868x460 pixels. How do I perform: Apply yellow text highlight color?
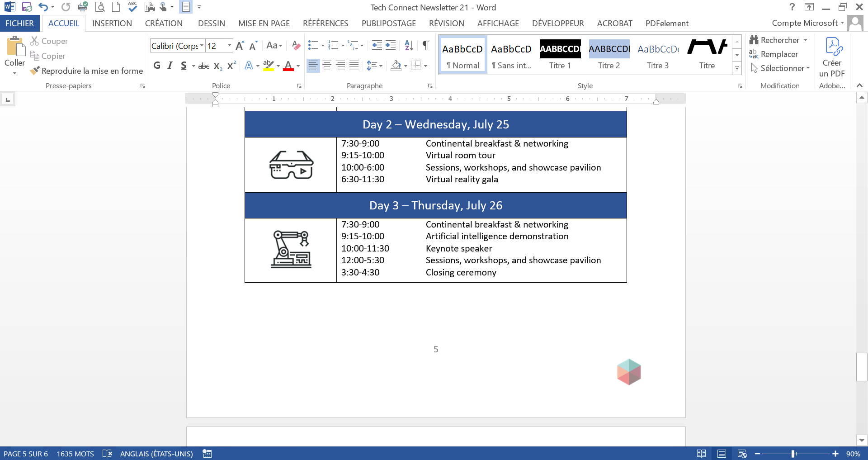[x=269, y=66]
